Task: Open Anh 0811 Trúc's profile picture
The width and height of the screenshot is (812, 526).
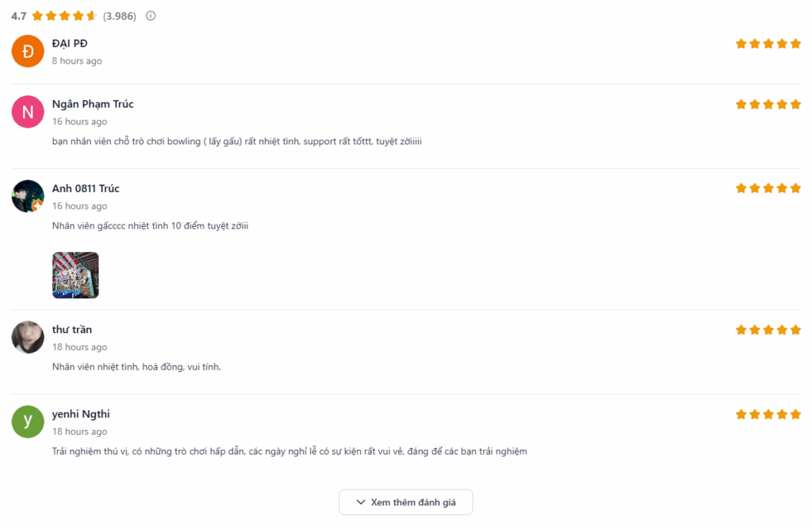Action: point(28,196)
